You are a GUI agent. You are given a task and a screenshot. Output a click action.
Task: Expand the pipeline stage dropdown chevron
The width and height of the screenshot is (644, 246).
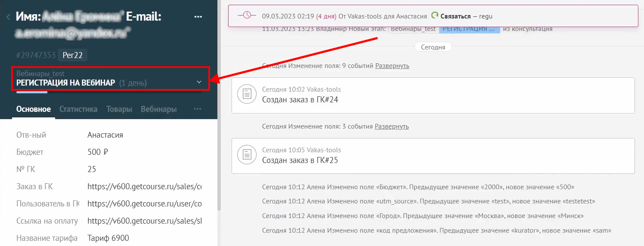(199, 82)
